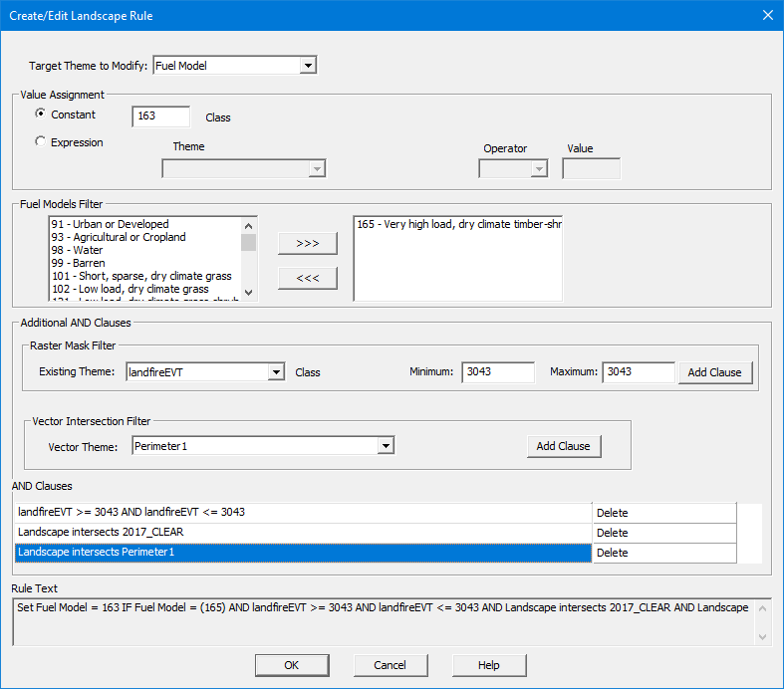Viewport: 784px width, 689px height.
Task: Delete the Landscape intersects 2017_CLEAR clause
Action: pos(664,533)
